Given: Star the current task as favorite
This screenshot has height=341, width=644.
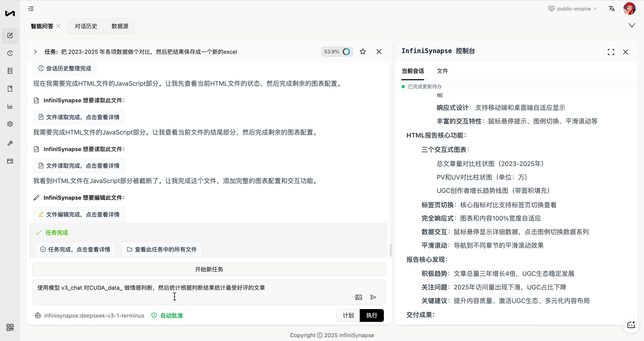Looking at the screenshot, I should pos(363,52).
